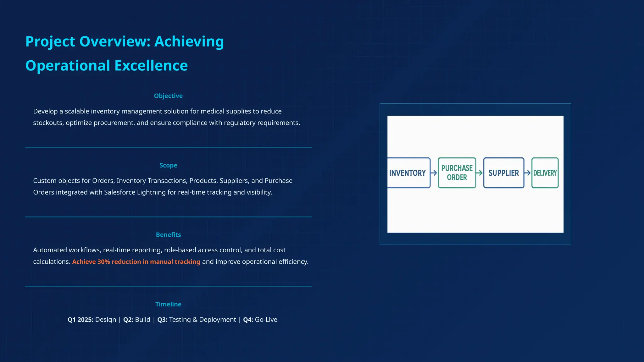Click the arrow between Purchase Order and Supplier

pos(480,173)
